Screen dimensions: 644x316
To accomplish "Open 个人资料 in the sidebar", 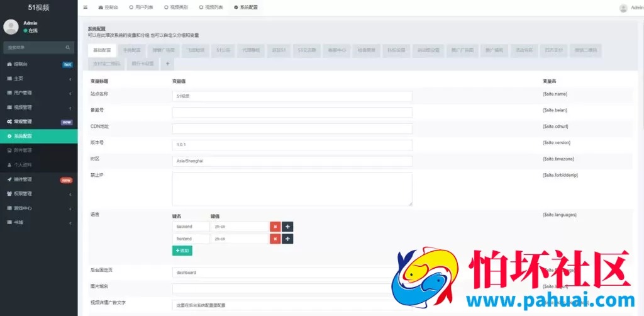I will coord(38,165).
